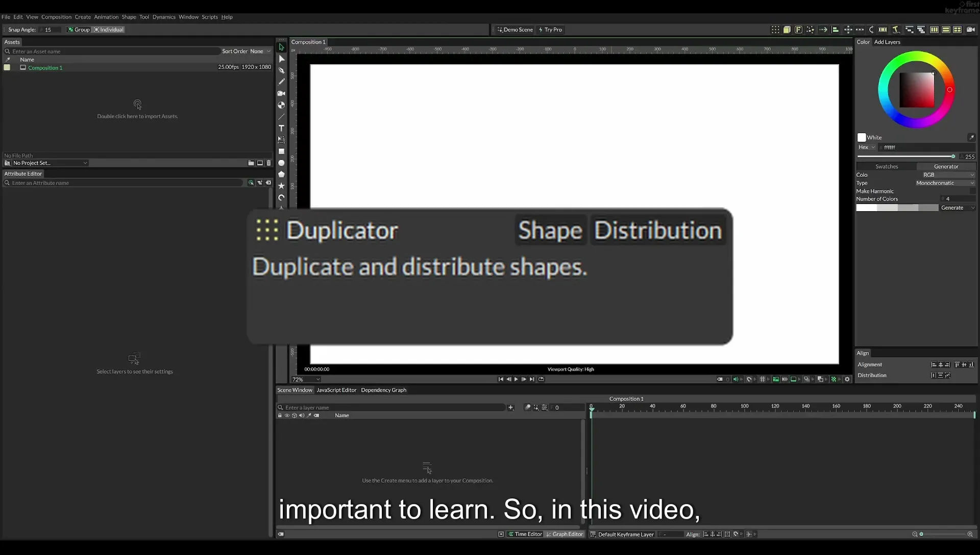The width and height of the screenshot is (980, 555).
Task: Switch to the Graph Editor
Action: point(565,535)
